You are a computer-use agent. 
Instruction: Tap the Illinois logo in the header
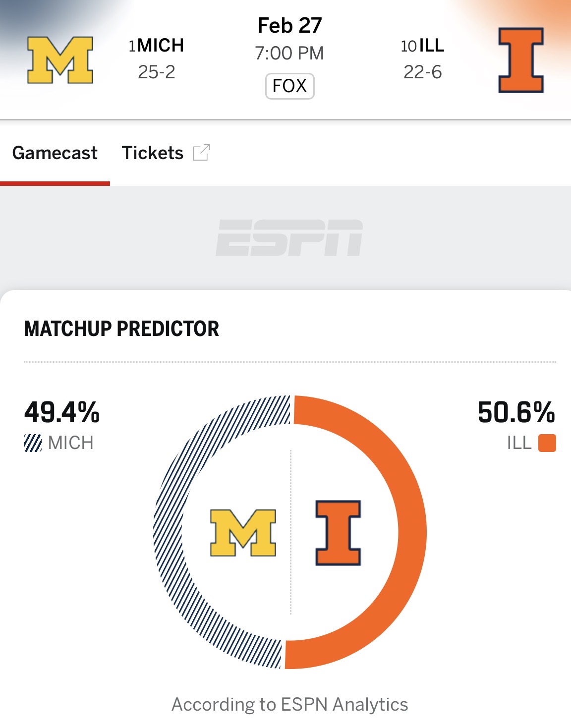[x=521, y=60]
